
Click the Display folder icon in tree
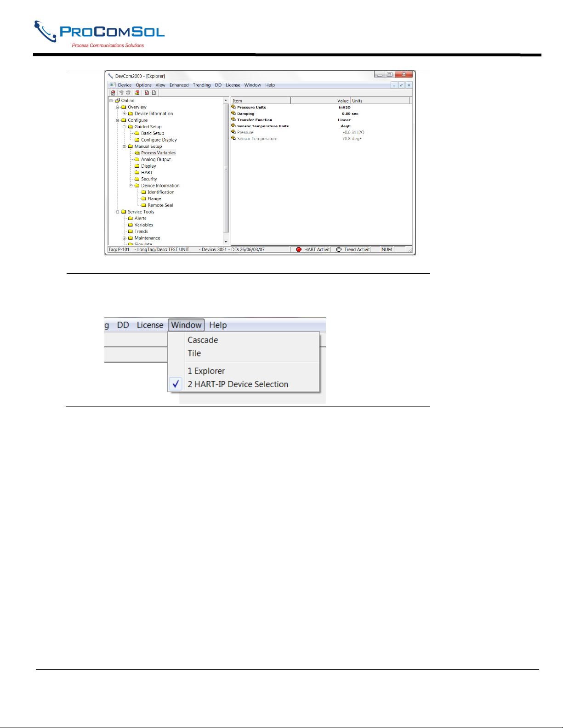(137, 166)
